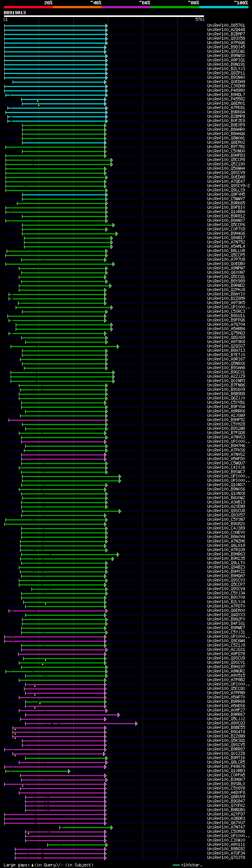Viewport: 252px width, 868px height.
Task: Select alignment label UniRef100_B9GCX1
Action: coord(226,372)
